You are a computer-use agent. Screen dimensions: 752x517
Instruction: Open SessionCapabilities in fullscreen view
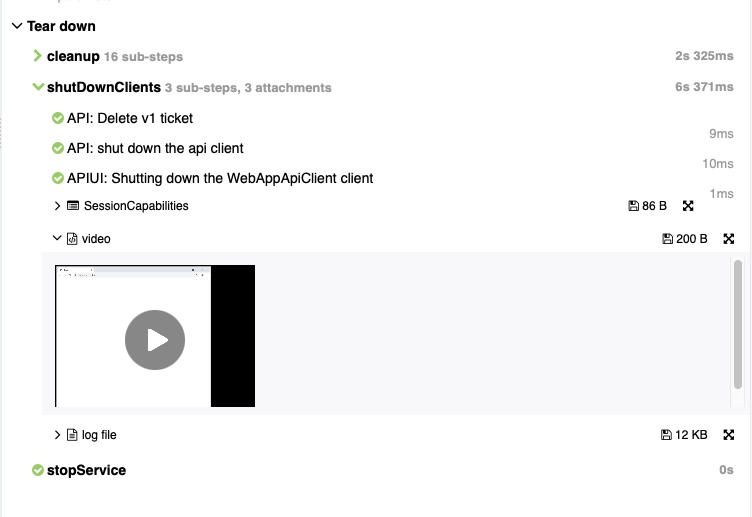pos(688,206)
